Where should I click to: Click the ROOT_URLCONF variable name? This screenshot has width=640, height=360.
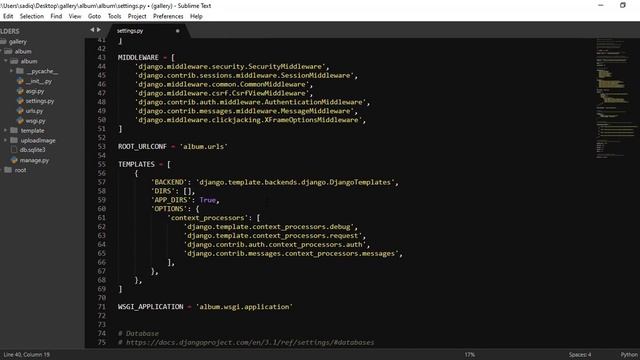coord(142,147)
